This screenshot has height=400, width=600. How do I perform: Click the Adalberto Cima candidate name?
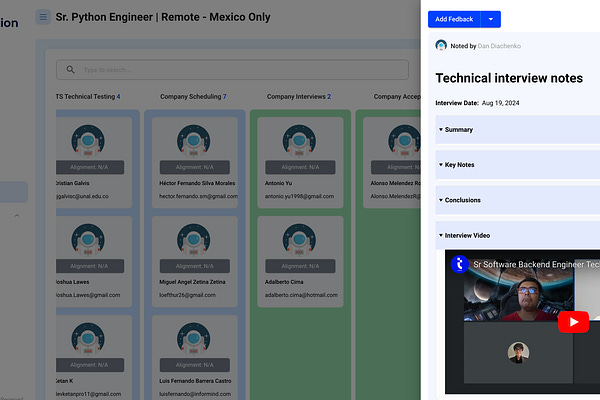284,282
